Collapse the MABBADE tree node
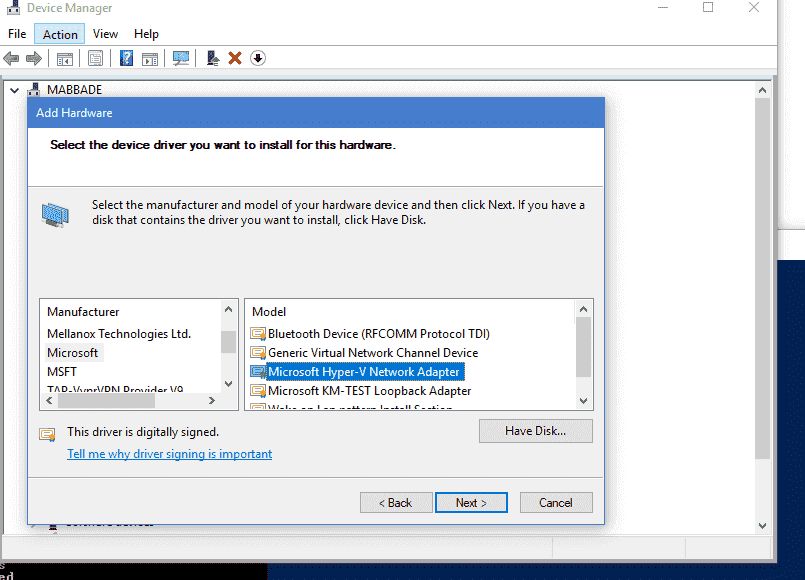 pos(14,90)
